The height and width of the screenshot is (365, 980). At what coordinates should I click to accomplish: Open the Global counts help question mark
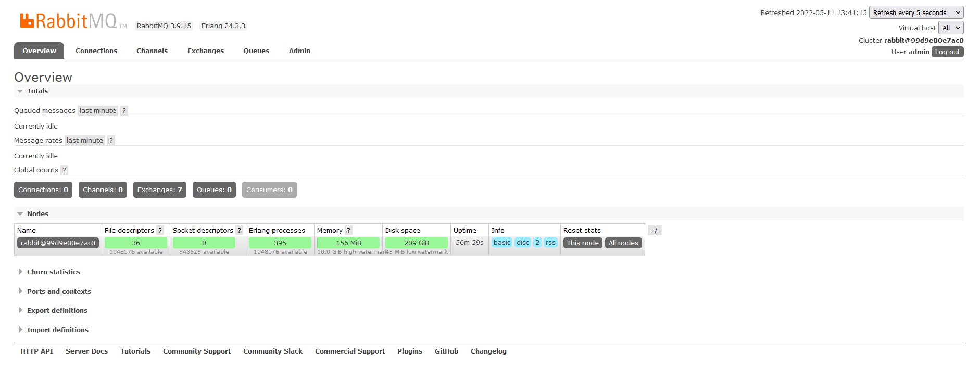point(64,170)
